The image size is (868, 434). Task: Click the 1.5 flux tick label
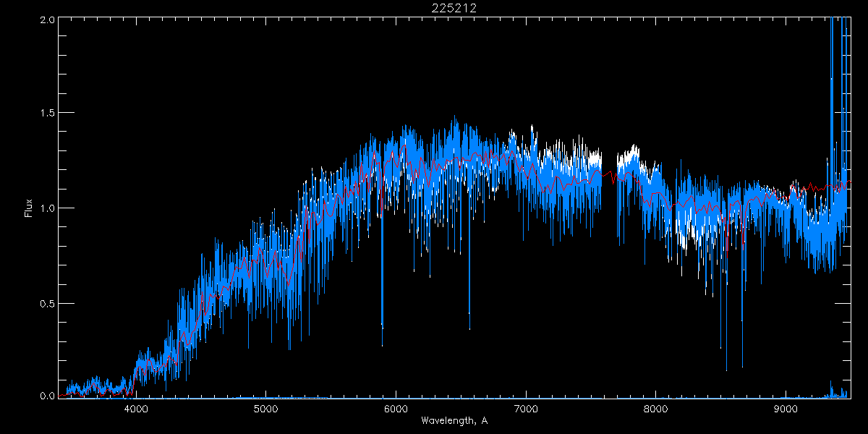pyautogui.click(x=47, y=114)
